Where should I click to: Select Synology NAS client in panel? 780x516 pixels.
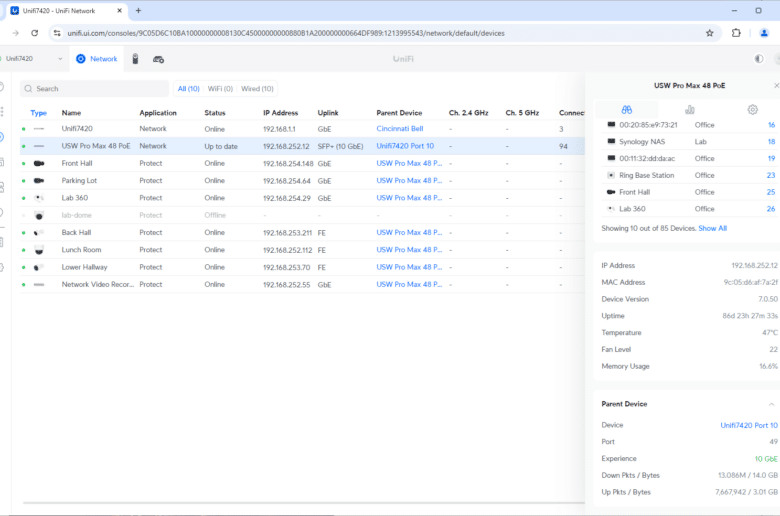coord(642,142)
